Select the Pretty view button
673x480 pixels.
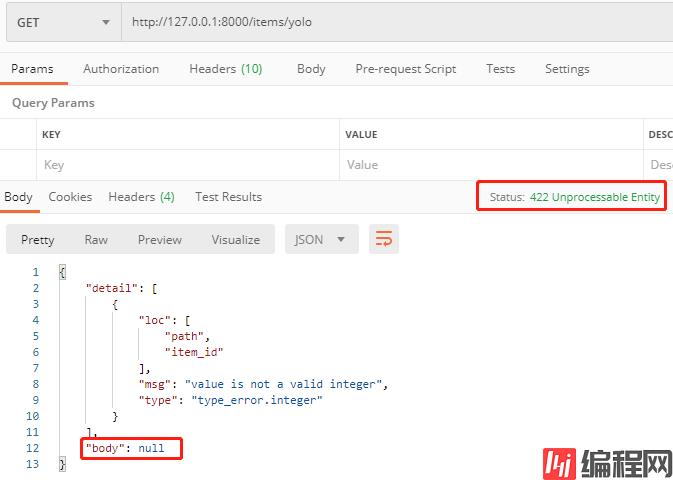(38, 240)
